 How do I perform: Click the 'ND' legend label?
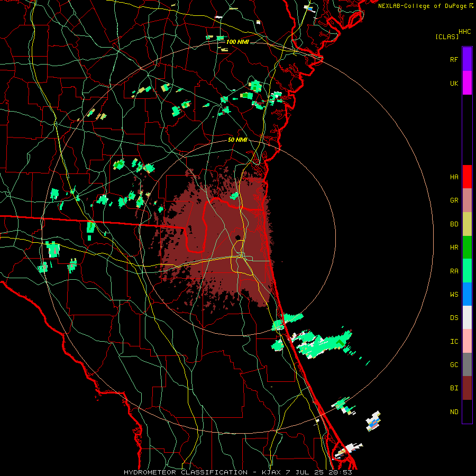click(x=454, y=412)
